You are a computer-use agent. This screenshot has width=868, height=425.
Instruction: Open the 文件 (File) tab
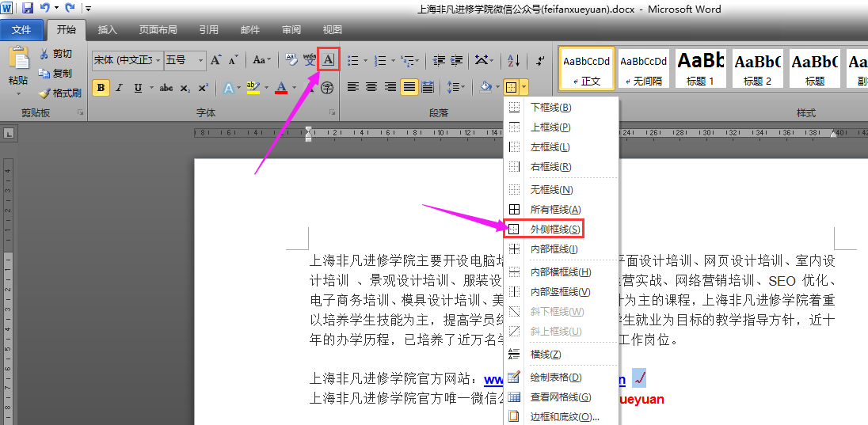tap(21, 30)
